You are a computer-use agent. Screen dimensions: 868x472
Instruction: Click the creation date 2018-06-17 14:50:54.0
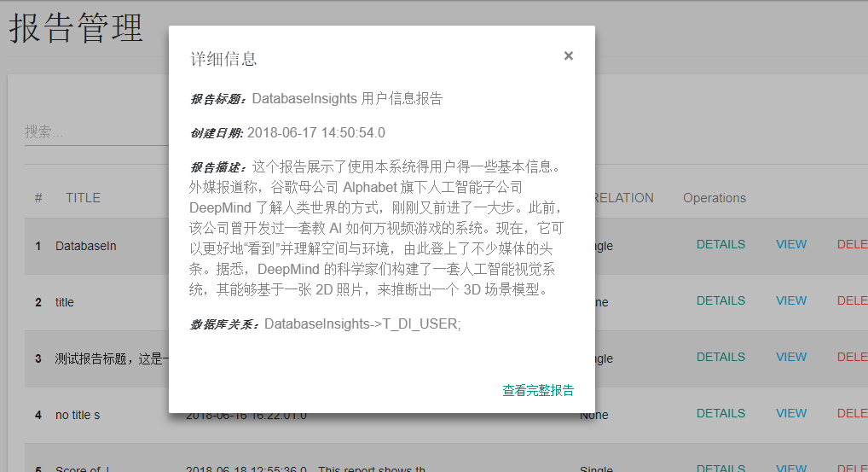click(x=316, y=133)
